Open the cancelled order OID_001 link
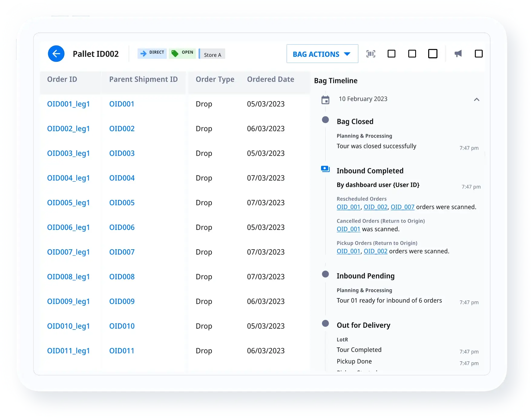This screenshot has width=532, height=418. (x=348, y=229)
